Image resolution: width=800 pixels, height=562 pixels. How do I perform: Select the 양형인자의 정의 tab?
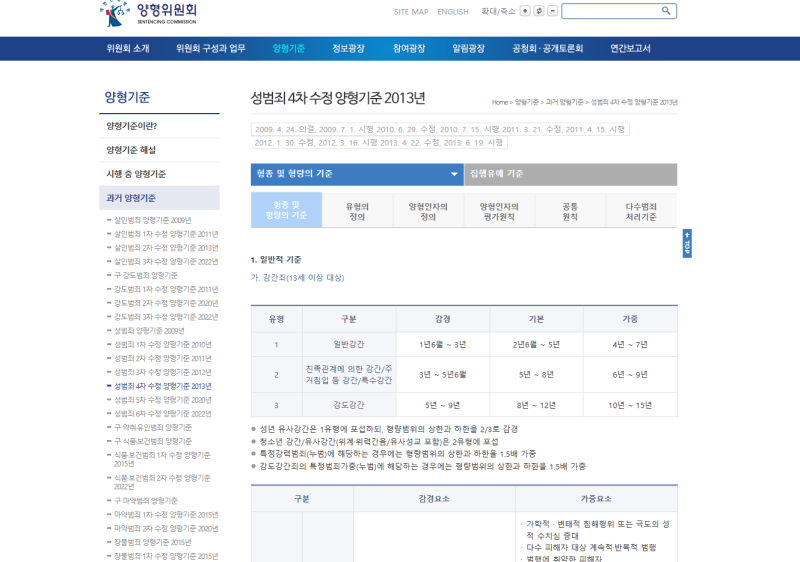coord(428,211)
